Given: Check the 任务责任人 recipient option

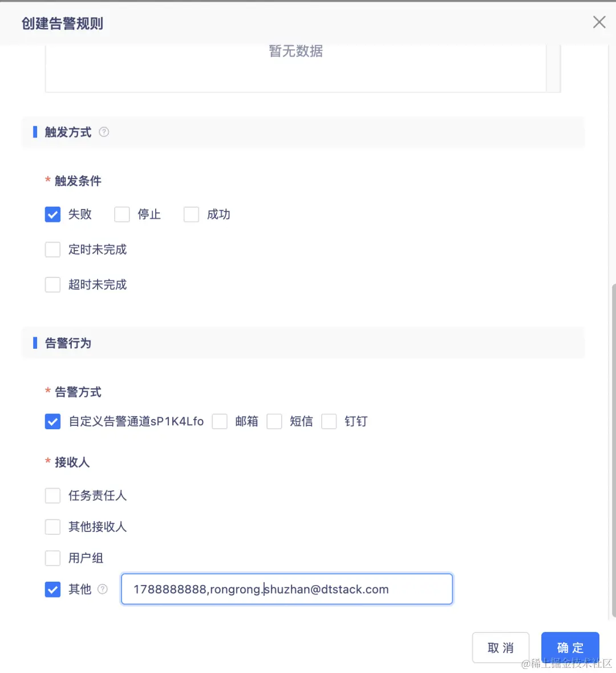Looking at the screenshot, I should point(52,495).
